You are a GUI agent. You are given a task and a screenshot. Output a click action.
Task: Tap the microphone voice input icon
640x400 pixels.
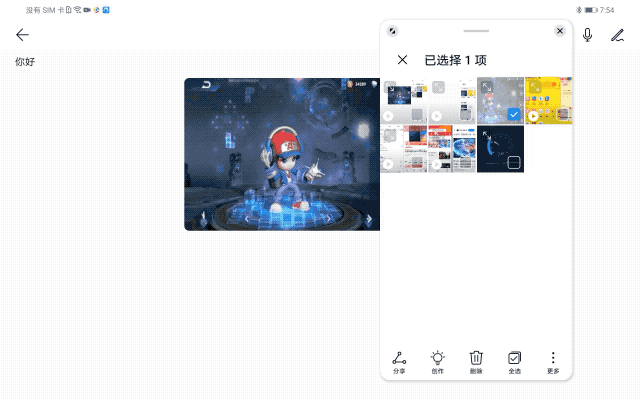click(x=587, y=35)
